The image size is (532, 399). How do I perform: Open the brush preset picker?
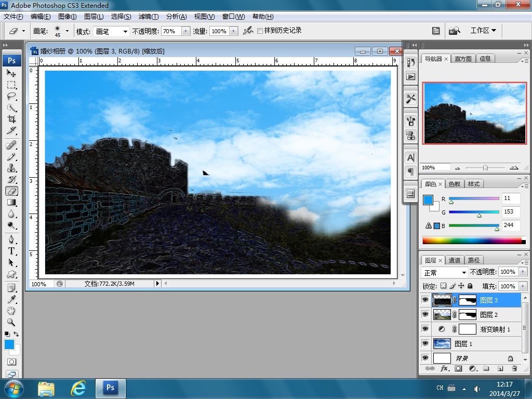(x=67, y=31)
